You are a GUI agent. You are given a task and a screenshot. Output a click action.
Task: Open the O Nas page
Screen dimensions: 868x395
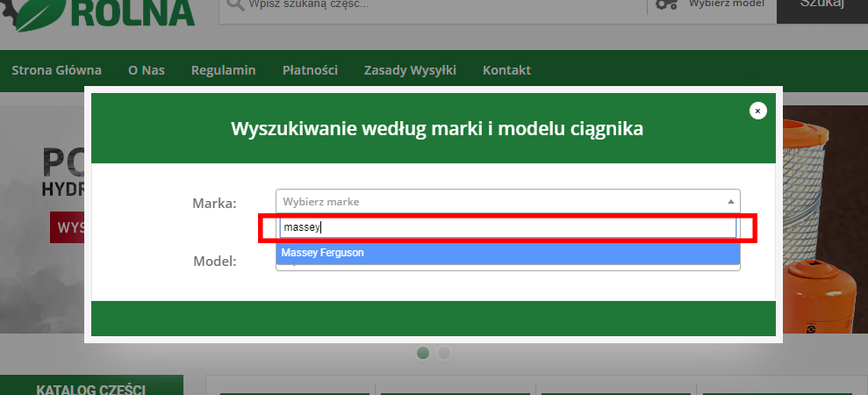point(147,70)
